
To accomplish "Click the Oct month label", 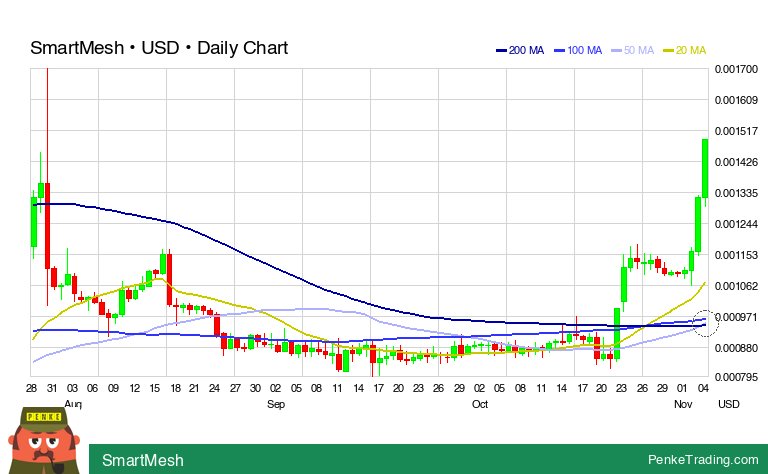I will coord(480,404).
